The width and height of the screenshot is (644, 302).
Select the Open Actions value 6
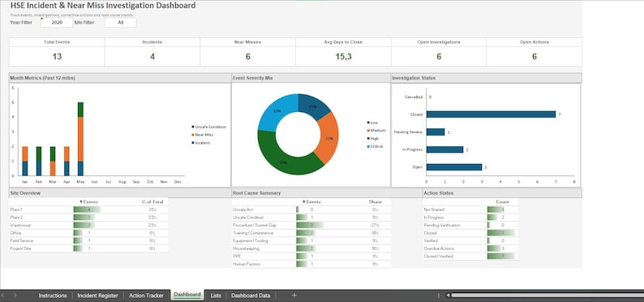pyautogui.click(x=535, y=56)
